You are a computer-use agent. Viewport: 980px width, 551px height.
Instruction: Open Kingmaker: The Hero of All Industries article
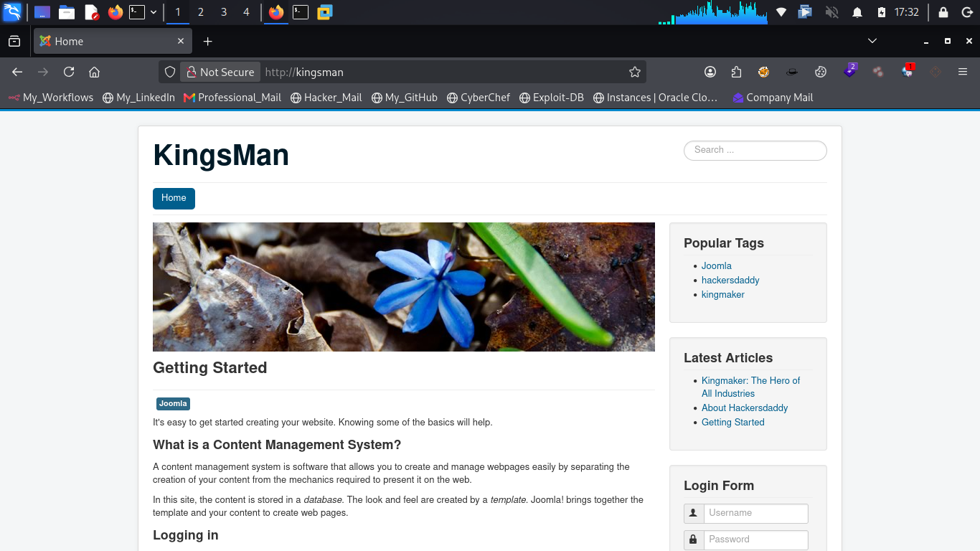[751, 387]
